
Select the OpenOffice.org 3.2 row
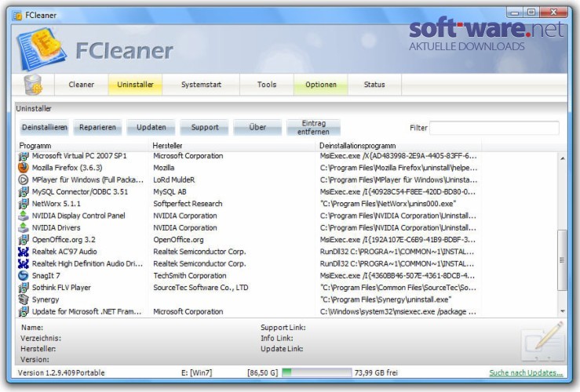click(x=249, y=240)
